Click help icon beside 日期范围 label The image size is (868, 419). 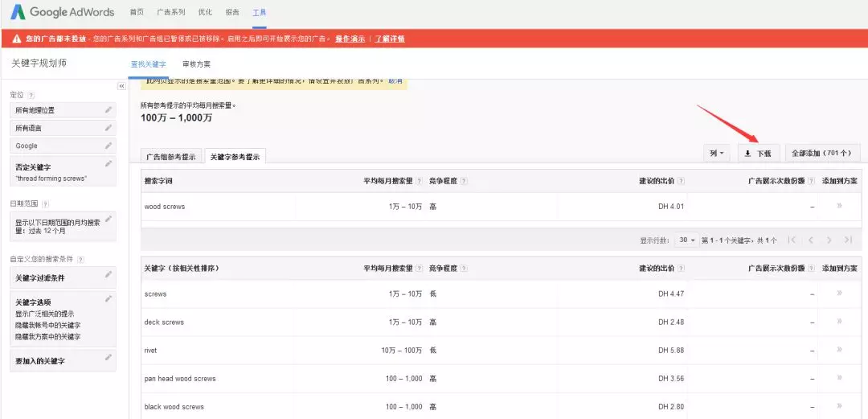[x=46, y=204]
